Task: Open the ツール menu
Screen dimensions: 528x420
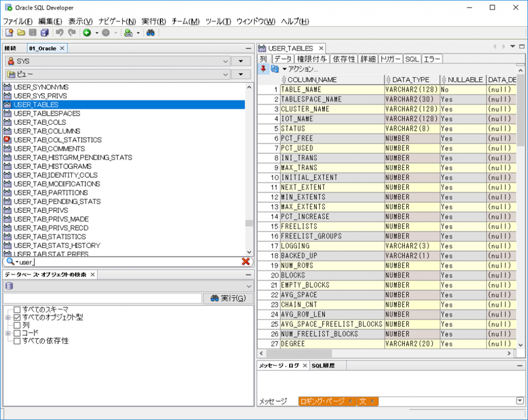Action: (x=218, y=22)
